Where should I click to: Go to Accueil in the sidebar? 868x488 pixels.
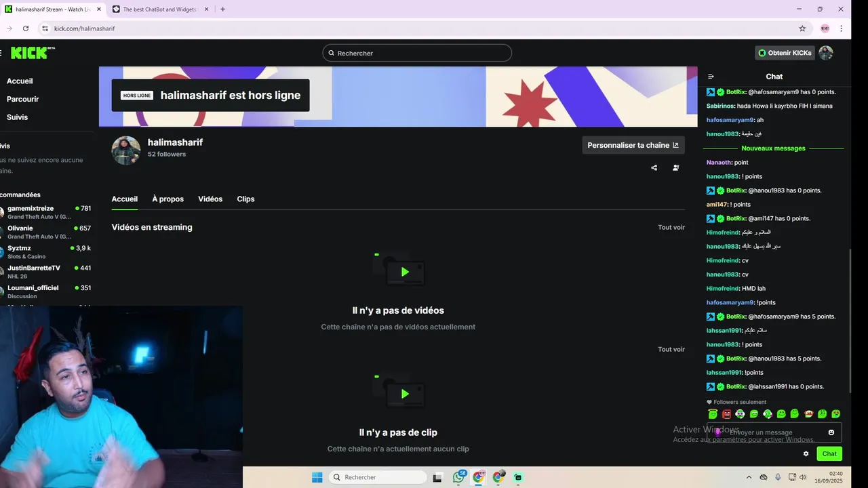[20, 81]
